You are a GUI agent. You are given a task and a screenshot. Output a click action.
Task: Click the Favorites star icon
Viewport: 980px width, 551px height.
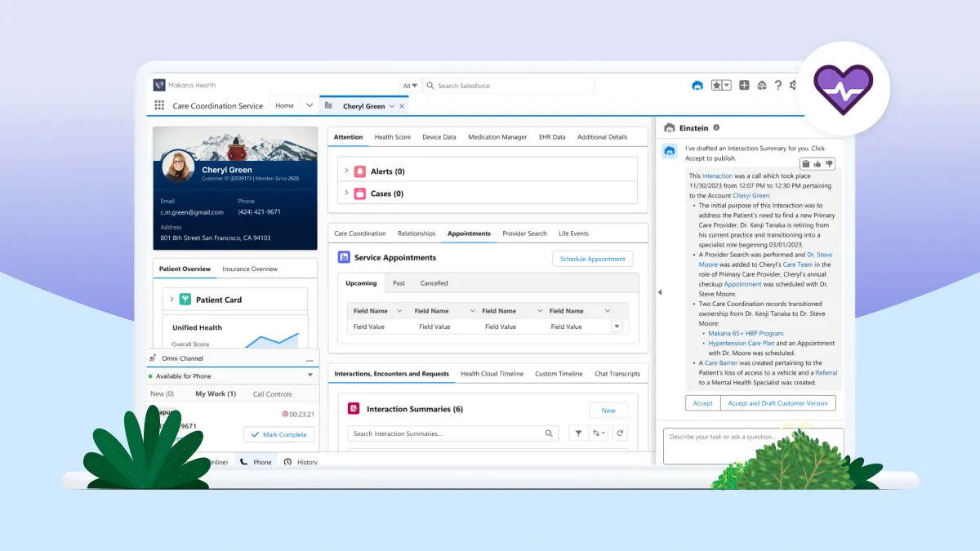[x=716, y=85]
